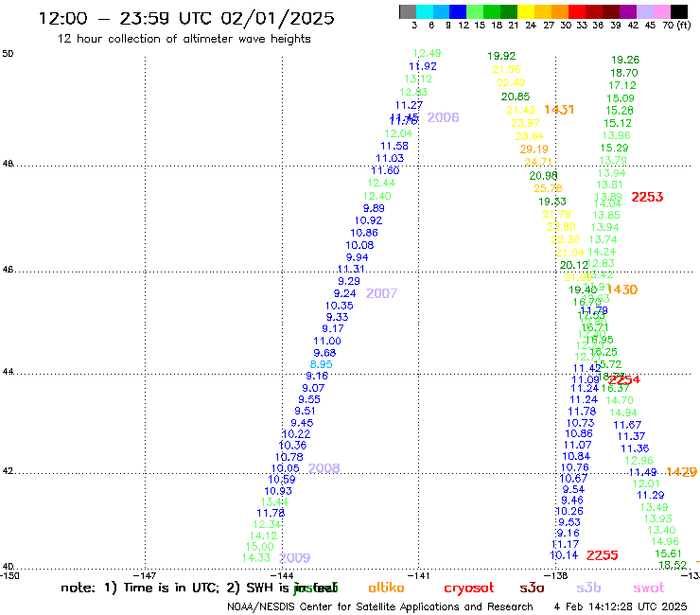
Task: Click the wave height value '10.22'
Action: click(x=295, y=434)
